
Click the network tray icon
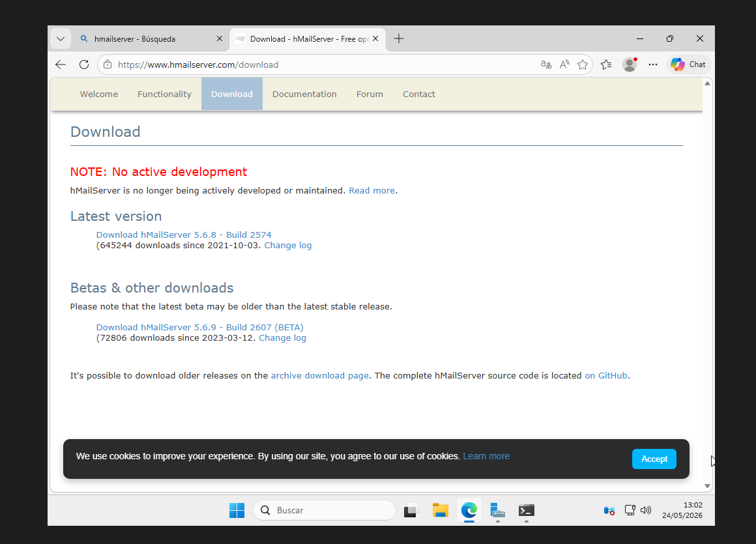[630, 510]
